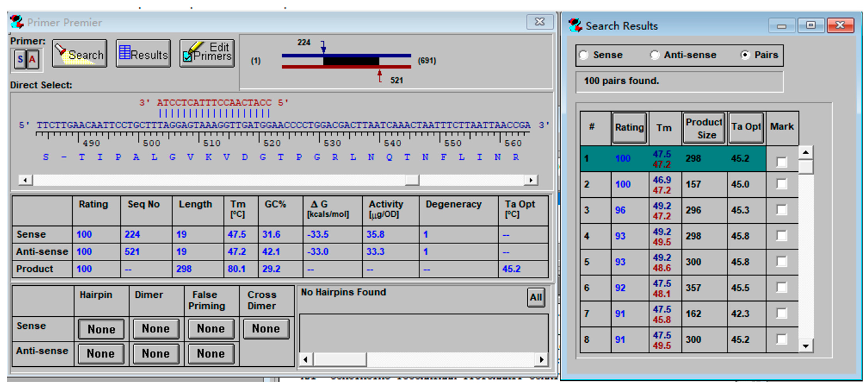Select the Sense radio button
The image size is (868, 389).
tap(584, 55)
